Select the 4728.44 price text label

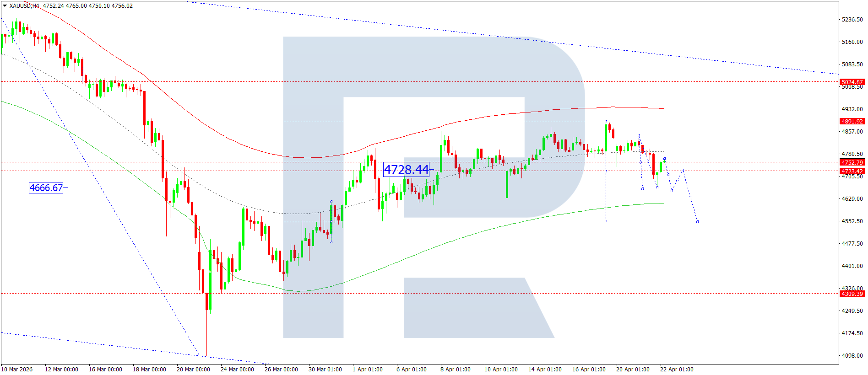pos(406,170)
